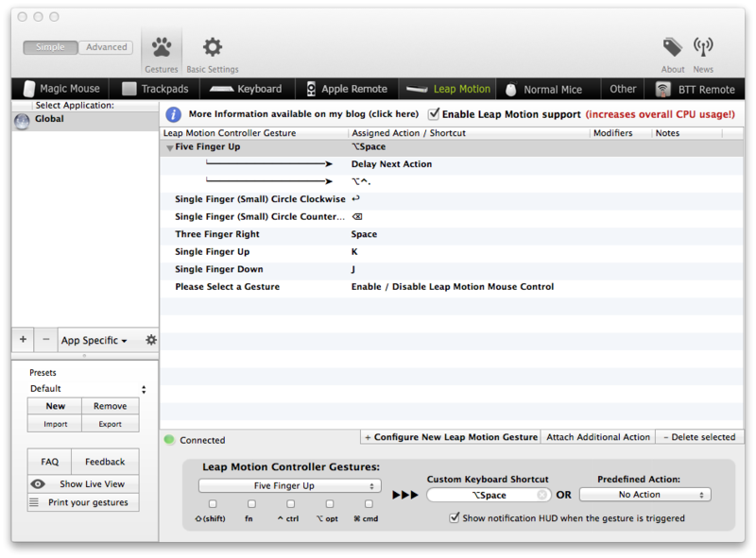The image size is (756, 558).
Task: Click the Export preset button
Action: (110, 424)
